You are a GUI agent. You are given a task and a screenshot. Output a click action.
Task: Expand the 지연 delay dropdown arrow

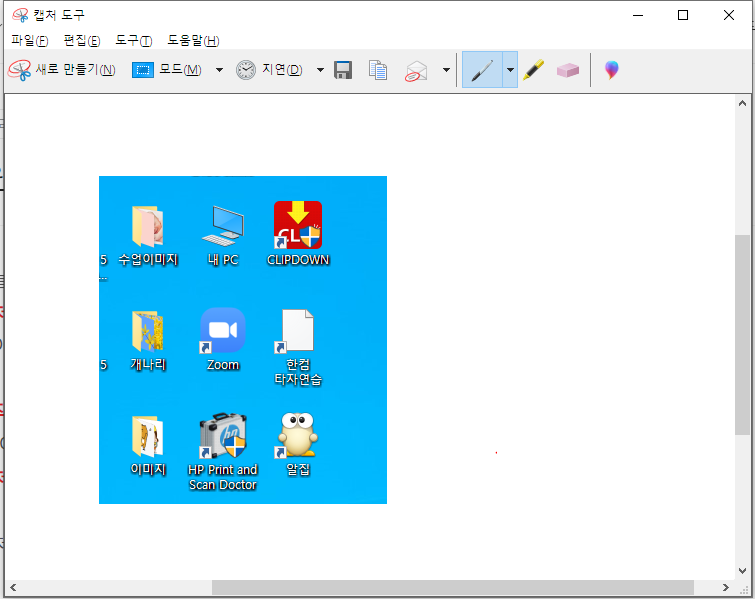click(x=320, y=70)
